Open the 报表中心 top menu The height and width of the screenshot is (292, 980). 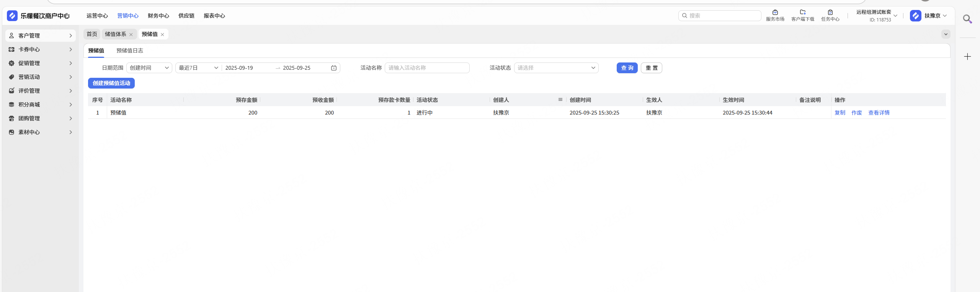tap(214, 16)
